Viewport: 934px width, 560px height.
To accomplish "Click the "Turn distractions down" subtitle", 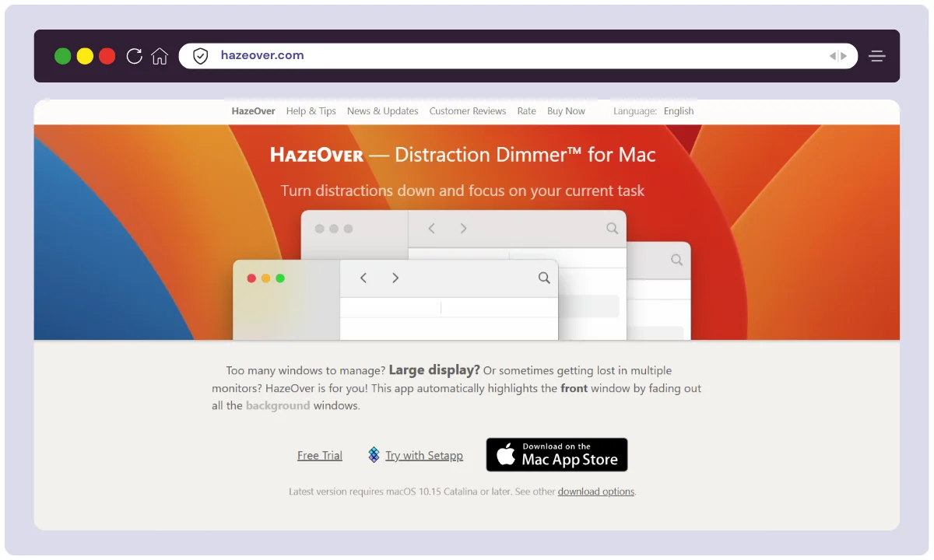I will pos(463,191).
